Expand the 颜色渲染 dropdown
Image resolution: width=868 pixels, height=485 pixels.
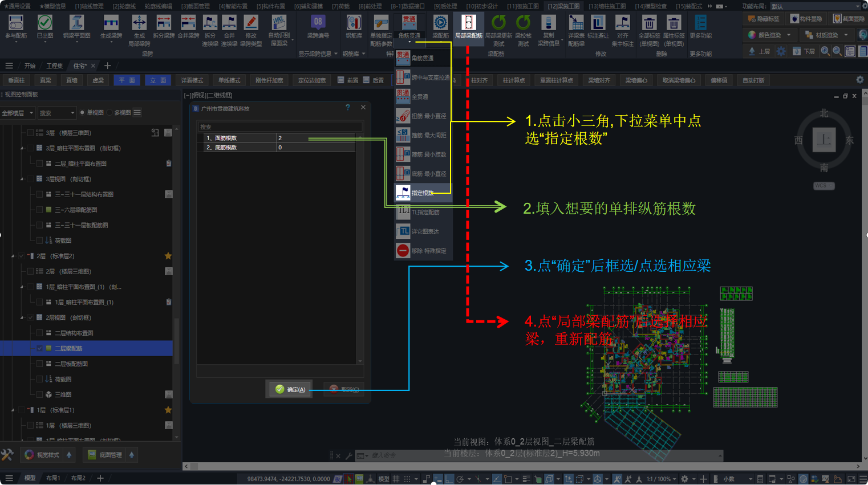pos(789,35)
